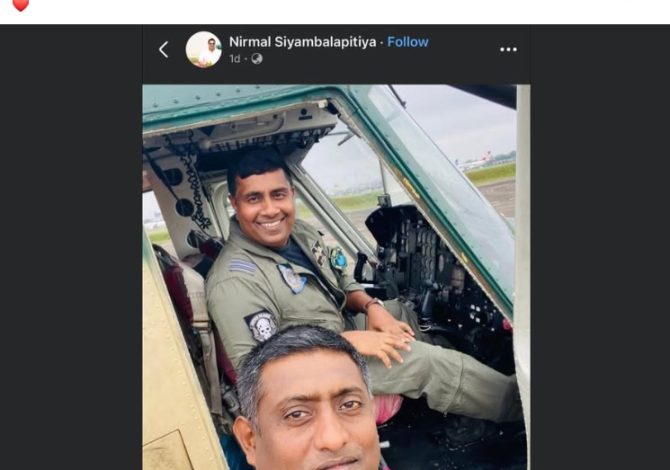The height and width of the screenshot is (470, 670).
Task: Click the pilot's wristwatch in the photo
Action: point(373,304)
